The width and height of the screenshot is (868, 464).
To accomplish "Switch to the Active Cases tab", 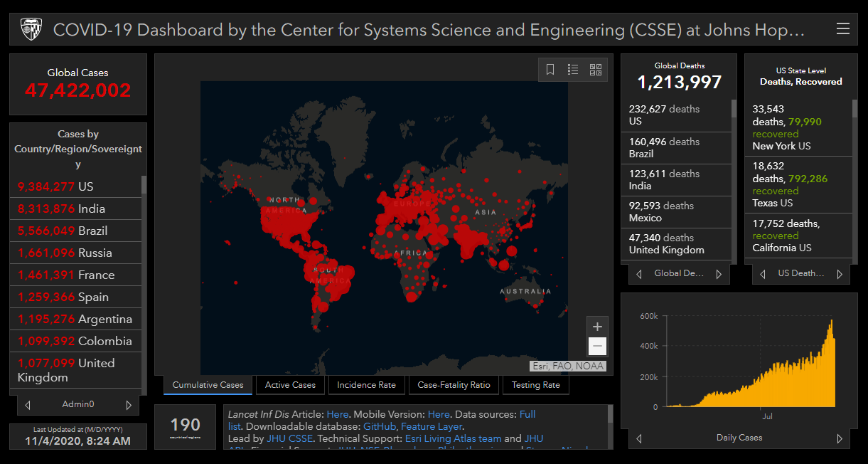I will point(290,385).
